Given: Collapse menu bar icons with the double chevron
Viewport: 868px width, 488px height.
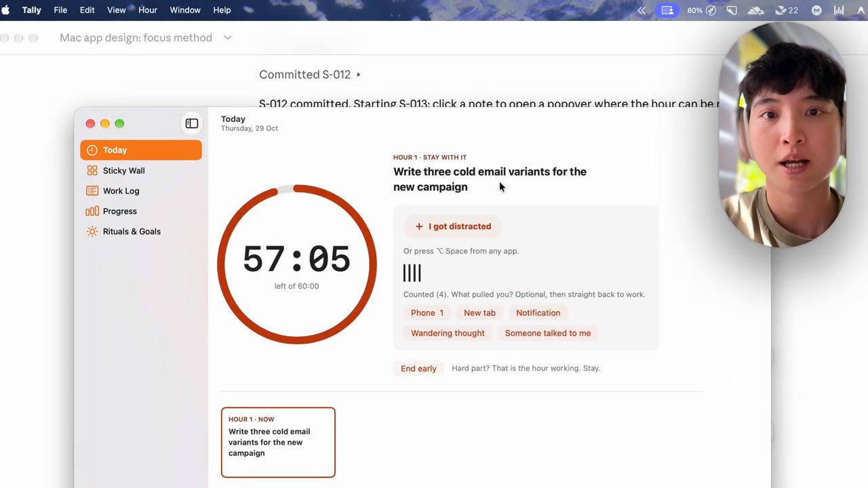Looking at the screenshot, I should (642, 10).
